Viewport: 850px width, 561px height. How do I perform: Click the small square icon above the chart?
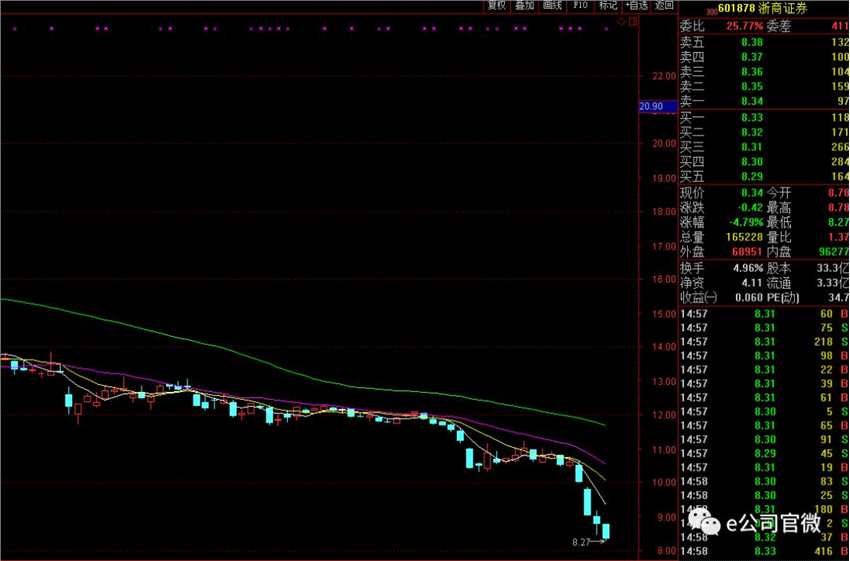pos(633,22)
